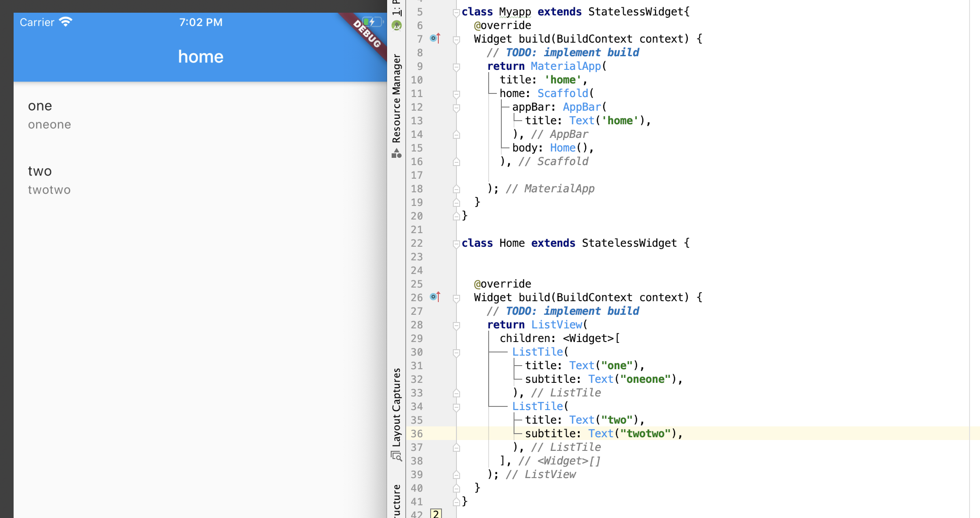Viewport: 980px width, 518px height.
Task: Open the Resource Manager tool window tab
Action: click(397, 98)
